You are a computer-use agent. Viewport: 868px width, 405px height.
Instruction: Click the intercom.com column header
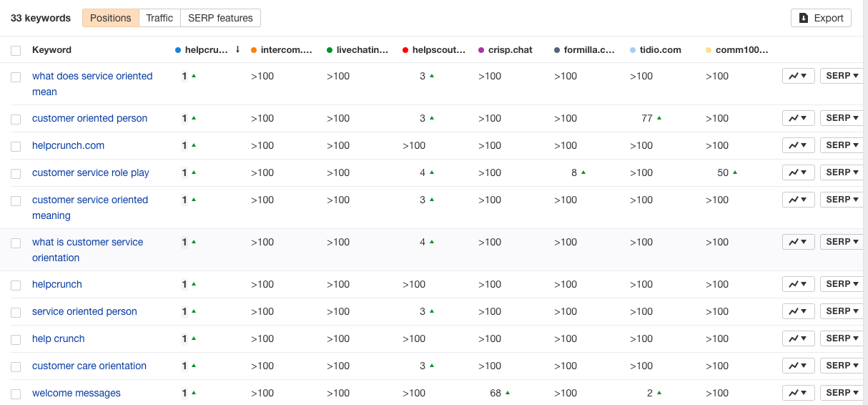(282, 50)
